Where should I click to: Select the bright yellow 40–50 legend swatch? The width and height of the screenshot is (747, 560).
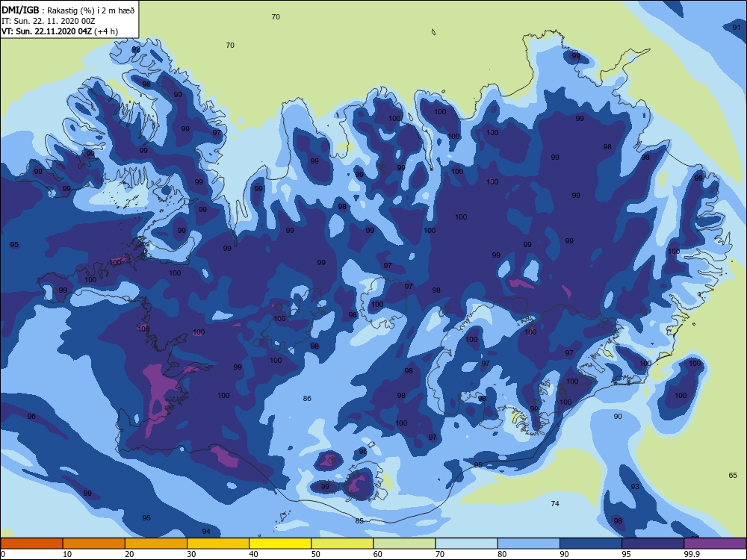280,544
